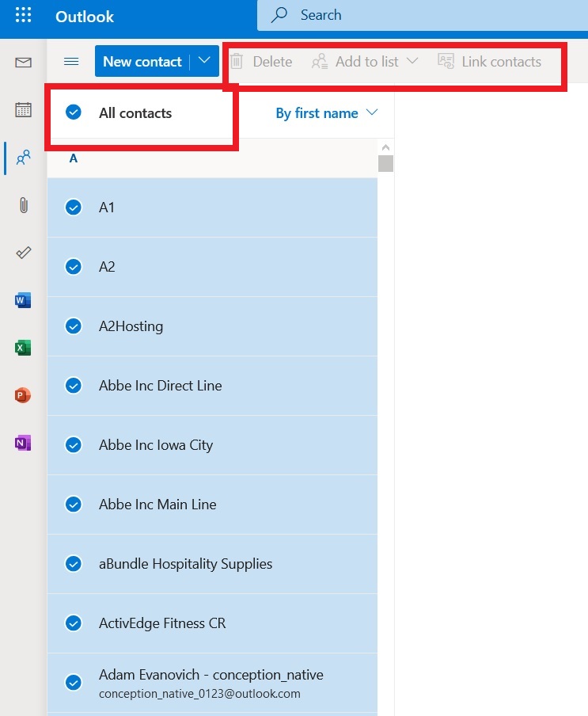
Task: Launch Excel from sidebar
Action: coord(23,348)
